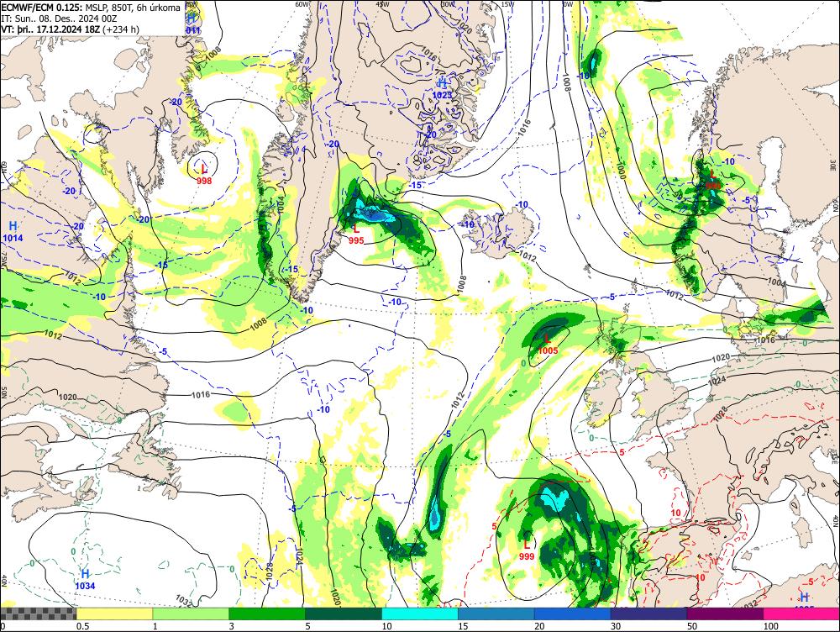The image size is (840, 632).
Task: Pick the cyan 10–15 legend swatch
Action: pyautogui.click(x=420, y=614)
